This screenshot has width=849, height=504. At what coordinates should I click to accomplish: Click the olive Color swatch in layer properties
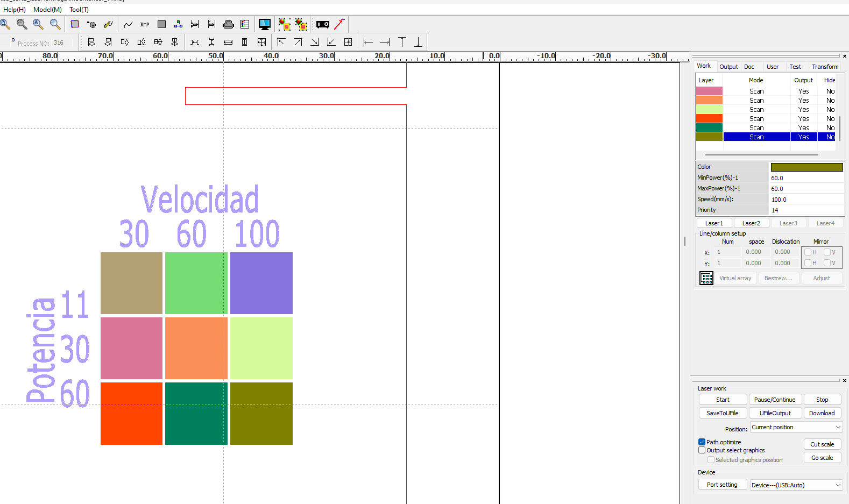coord(806,167)
